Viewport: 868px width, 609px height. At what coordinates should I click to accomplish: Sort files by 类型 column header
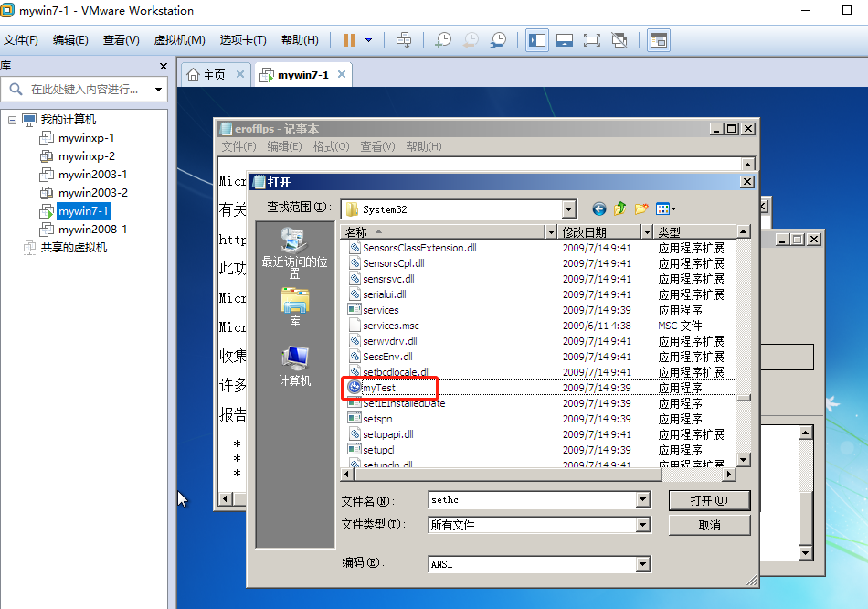click(x=696, y=231)
